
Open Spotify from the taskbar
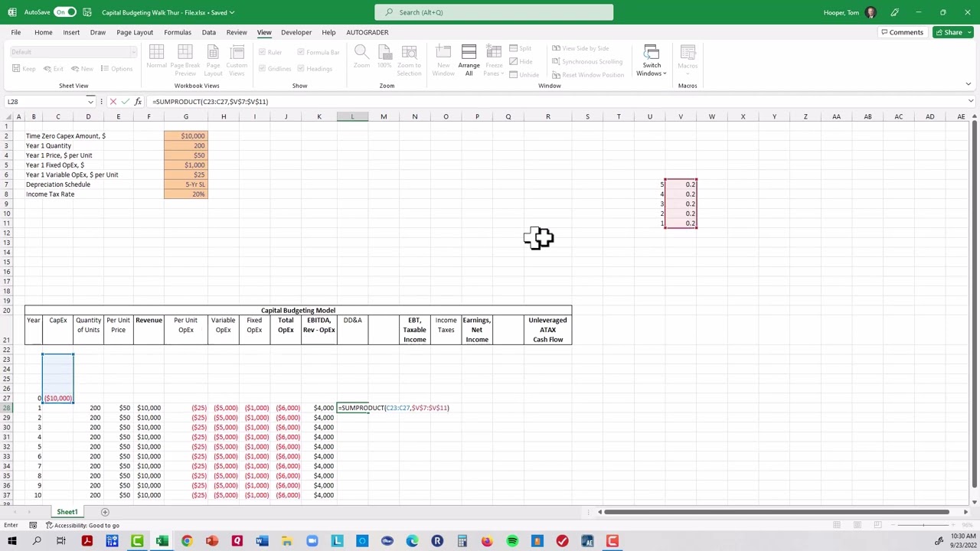[x=512, y=541]
